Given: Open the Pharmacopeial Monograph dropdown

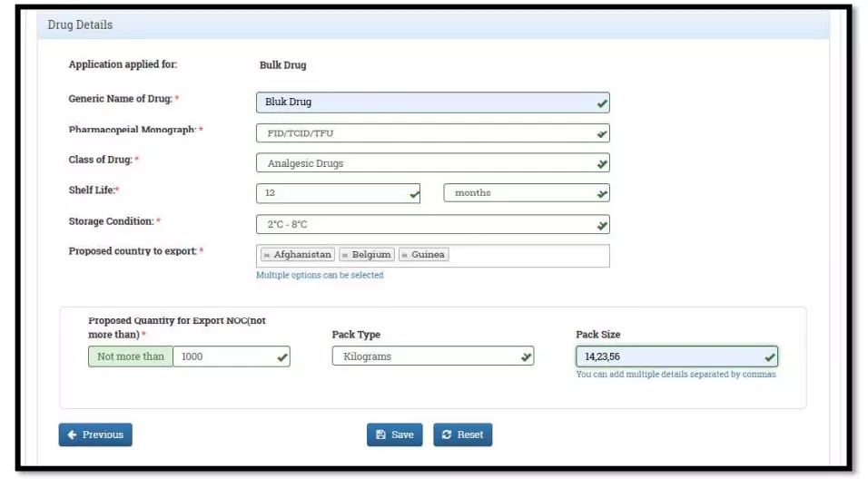Looking at the screenshot, I should coord(432,133).
